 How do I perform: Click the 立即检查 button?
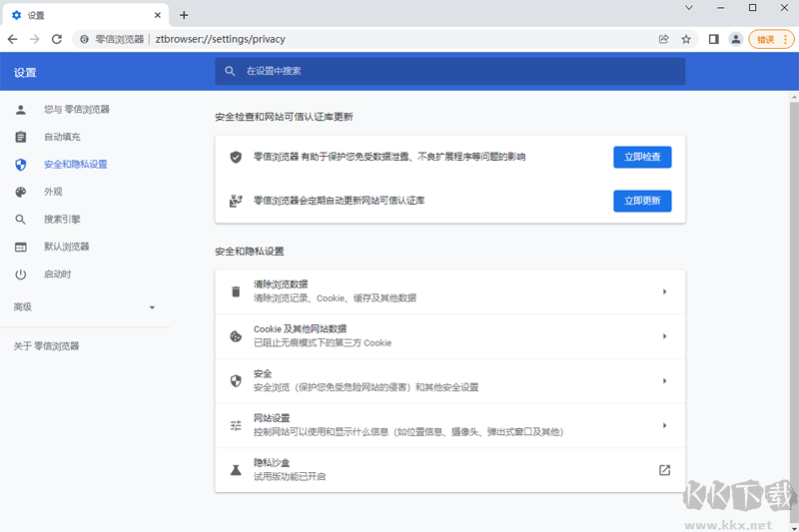(641, 157)
